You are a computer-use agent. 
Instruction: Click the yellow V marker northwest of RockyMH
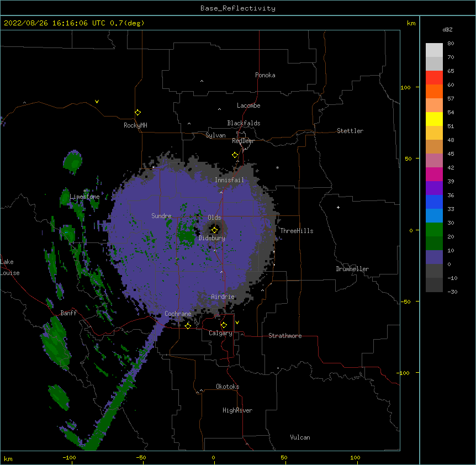[97, 102]
